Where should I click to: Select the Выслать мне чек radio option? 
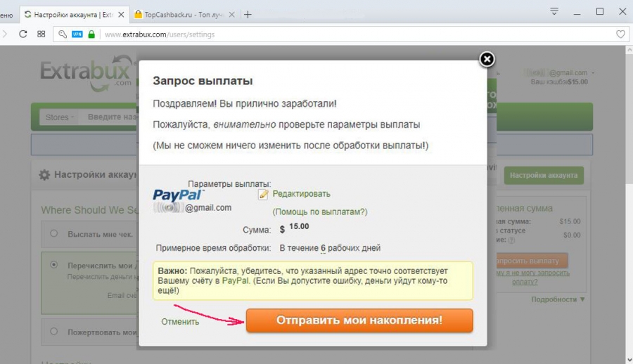coord(53,233)
